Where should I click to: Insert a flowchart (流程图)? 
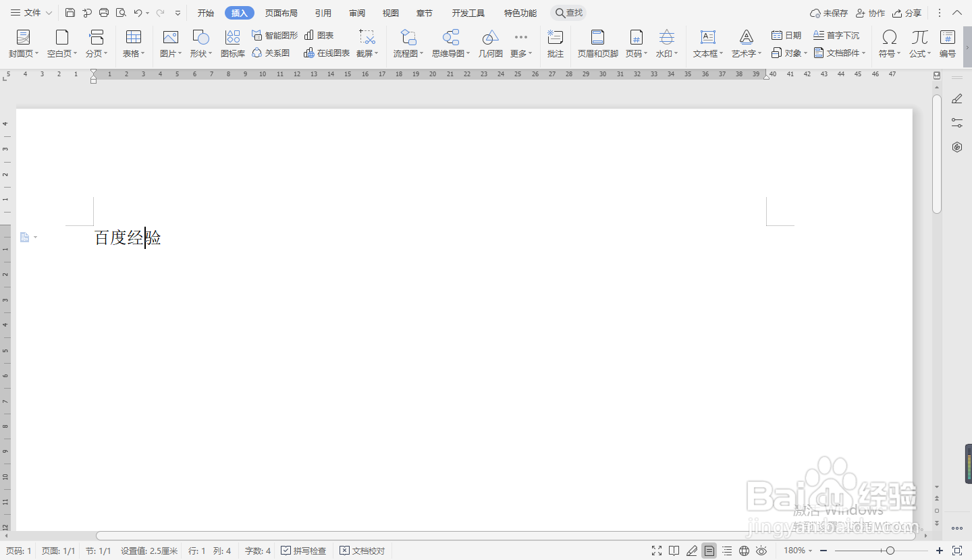409,44
